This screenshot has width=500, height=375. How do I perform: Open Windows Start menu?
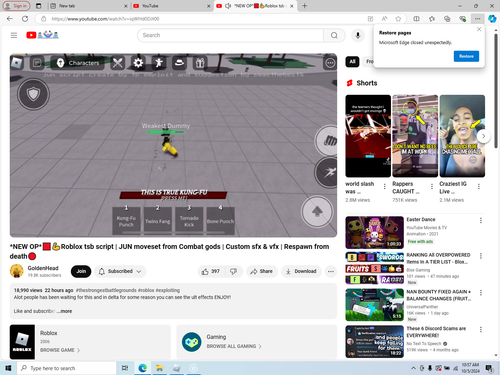point(8,368)
